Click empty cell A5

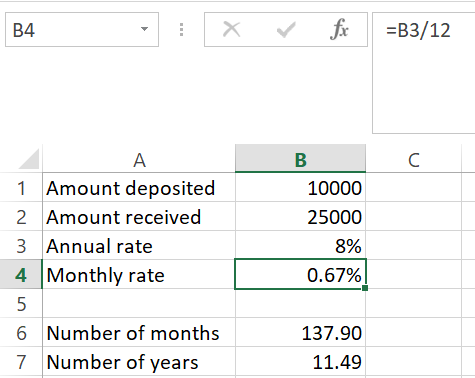[x=139, y=303]
